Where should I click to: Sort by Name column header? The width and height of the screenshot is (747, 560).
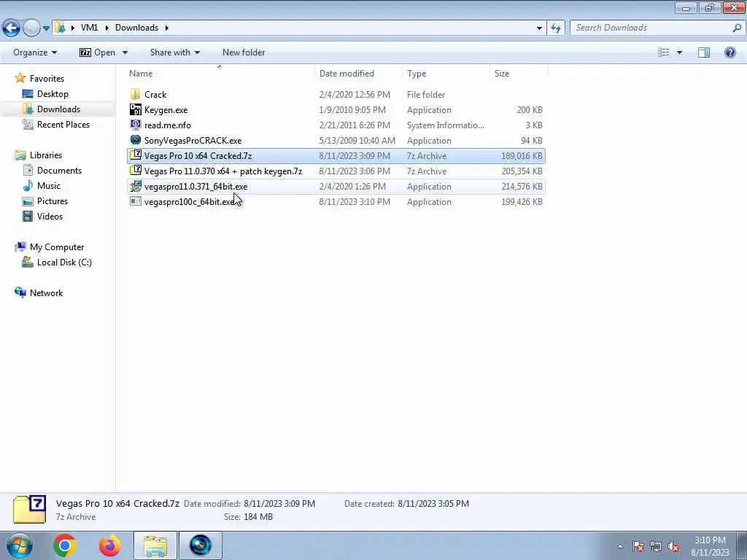point(141,74)
